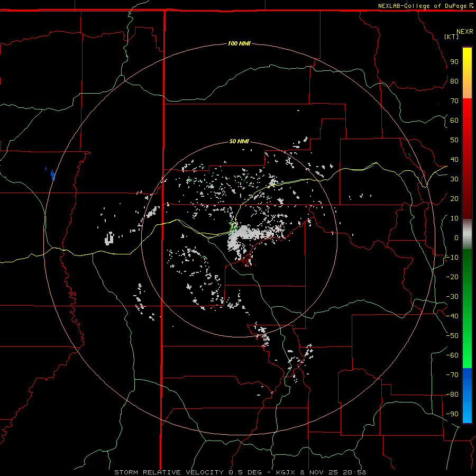Click the KGJX radar site identifier

point(286,472)
